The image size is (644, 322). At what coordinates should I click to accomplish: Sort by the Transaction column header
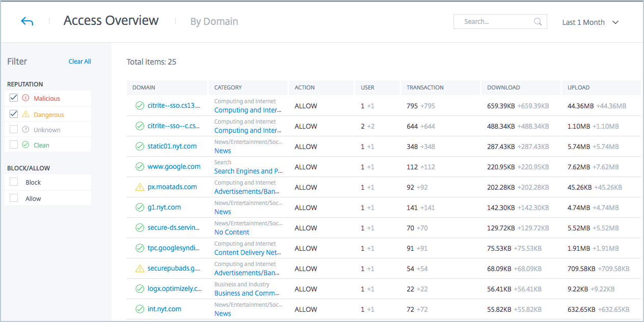tap(425, 87)
